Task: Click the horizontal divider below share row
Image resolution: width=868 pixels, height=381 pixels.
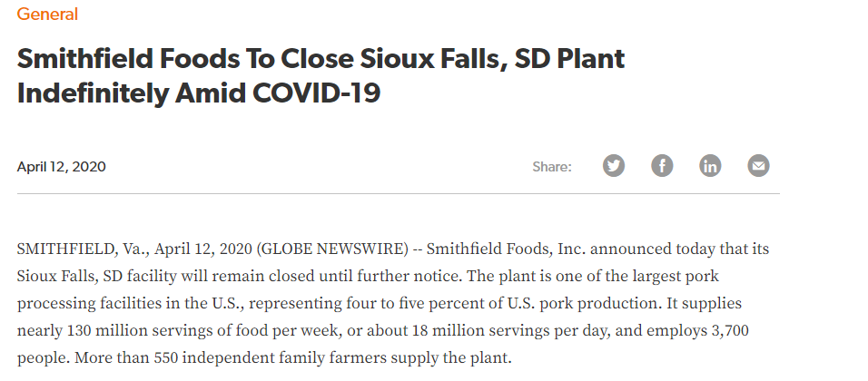Action: tap(398, 193)
